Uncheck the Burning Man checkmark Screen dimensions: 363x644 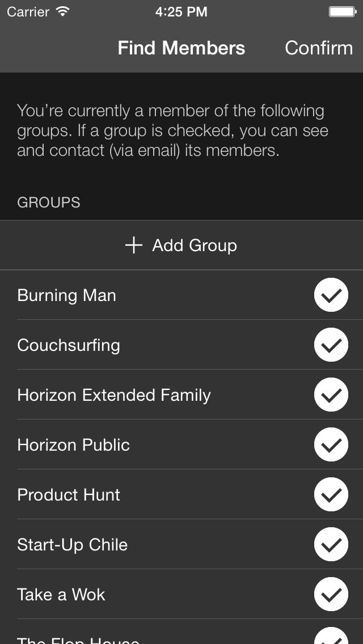(x=331, y=295)
